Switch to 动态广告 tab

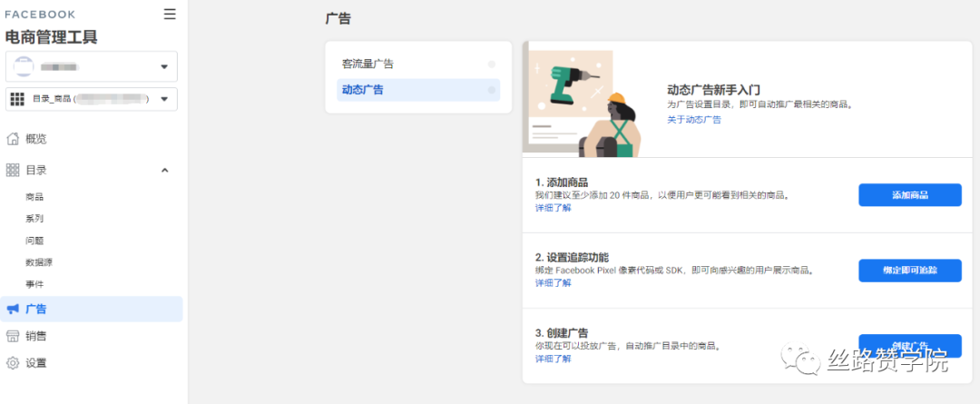[x=418, y=90]
